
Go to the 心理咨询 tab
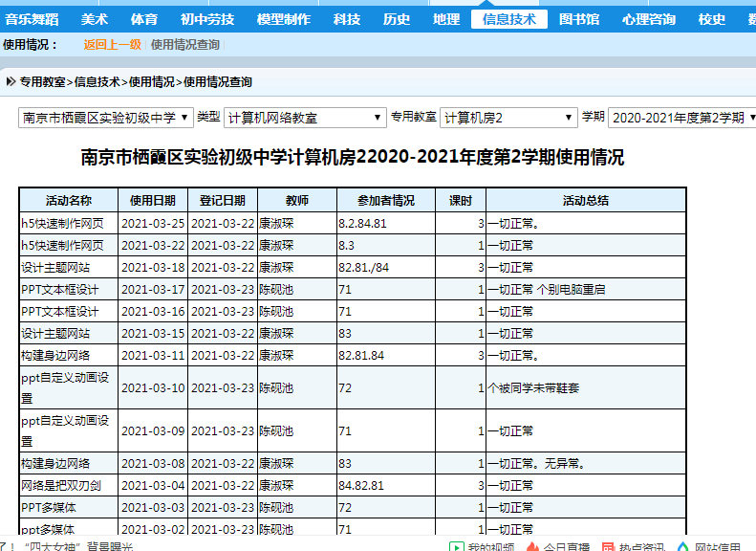point(649,19)
